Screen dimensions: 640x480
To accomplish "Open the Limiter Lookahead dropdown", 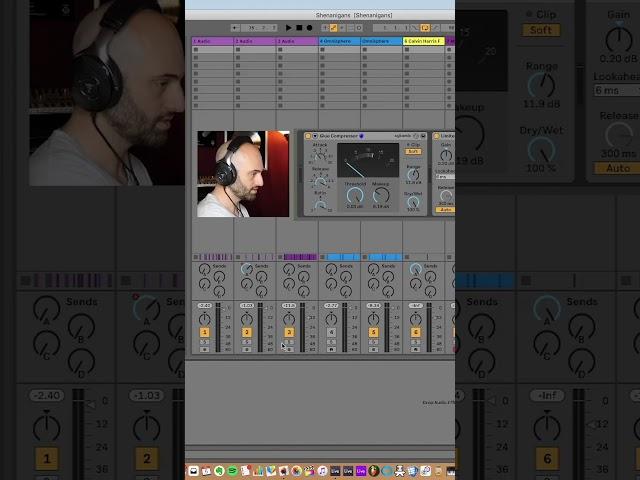I will tap(445, 177).
